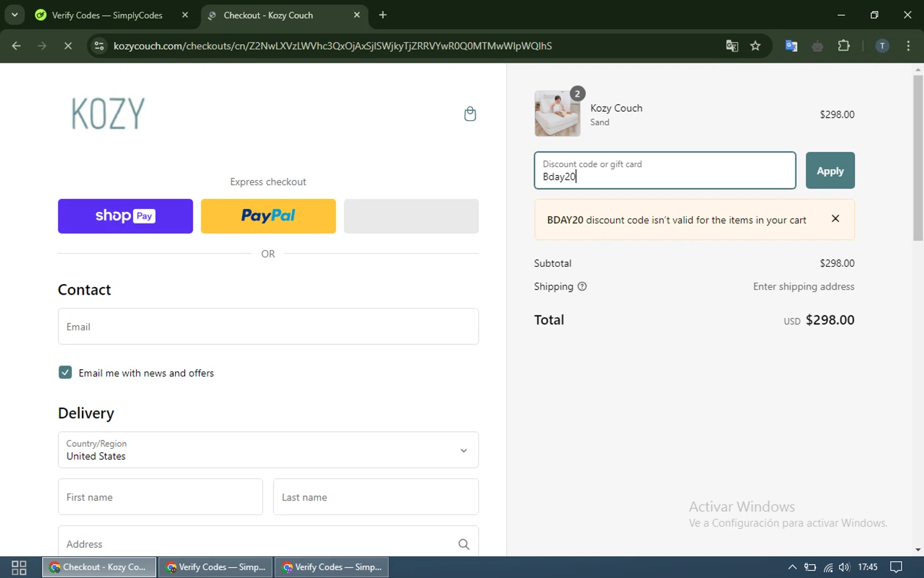Apply the discount code
This screenshot has width=924, height=578.
(830, 171)
